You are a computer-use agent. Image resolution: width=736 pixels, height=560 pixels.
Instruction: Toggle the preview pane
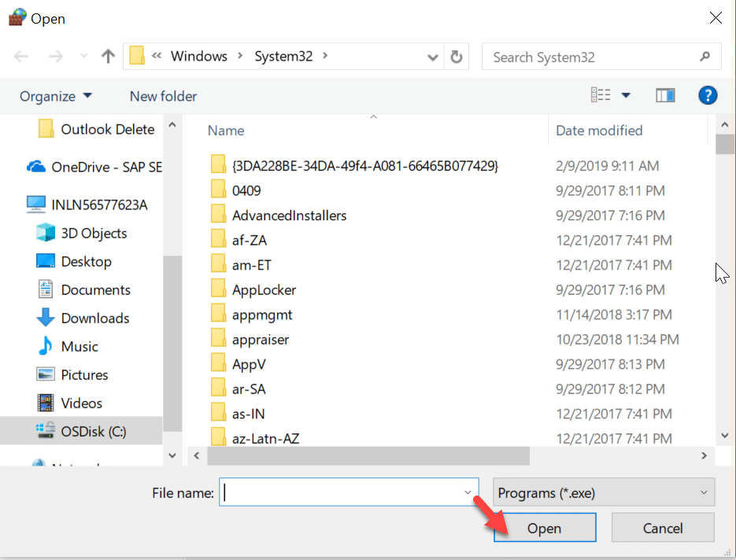pos(665,96)
